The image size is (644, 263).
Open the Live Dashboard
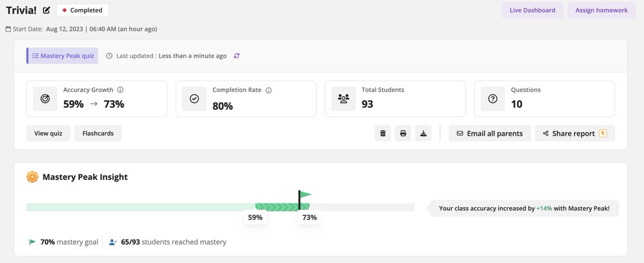(532, 10)
